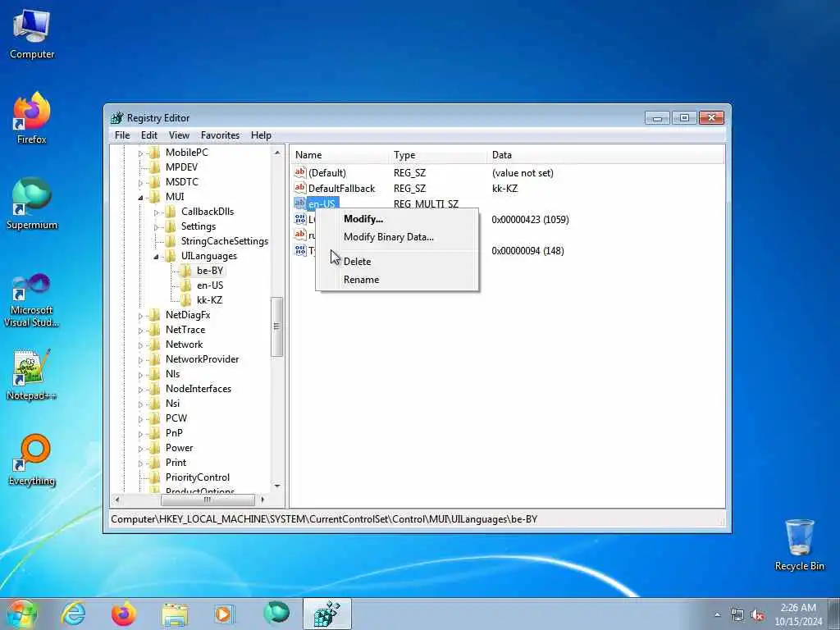Select the MSDTC key

pyautogui.click(x=181, y=181)
